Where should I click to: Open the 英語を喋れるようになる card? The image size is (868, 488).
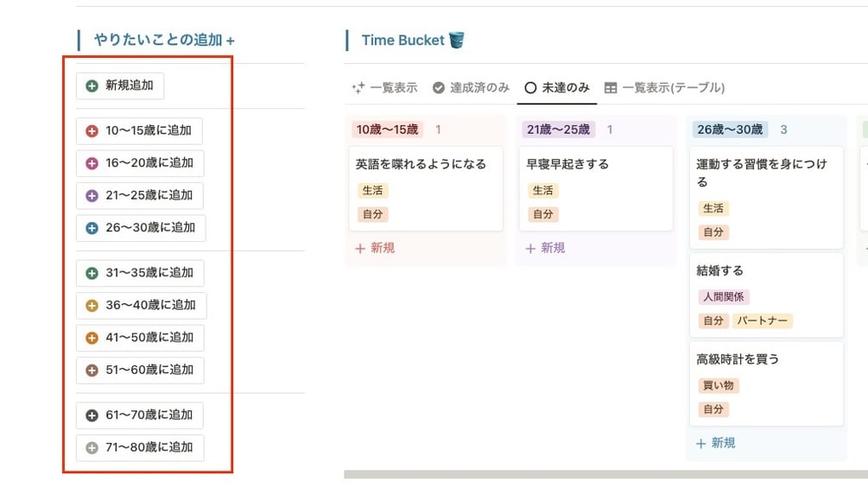(x=425, y=164)
